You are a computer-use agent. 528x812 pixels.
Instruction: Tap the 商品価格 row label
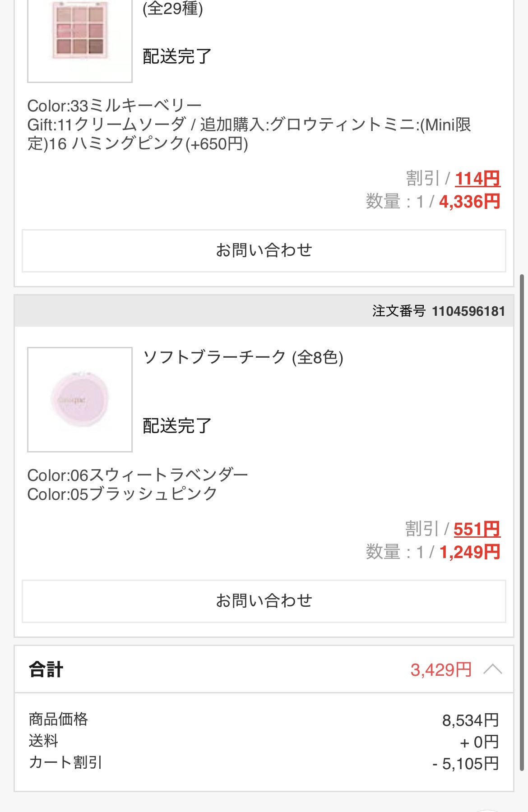(x=58, y=719)
